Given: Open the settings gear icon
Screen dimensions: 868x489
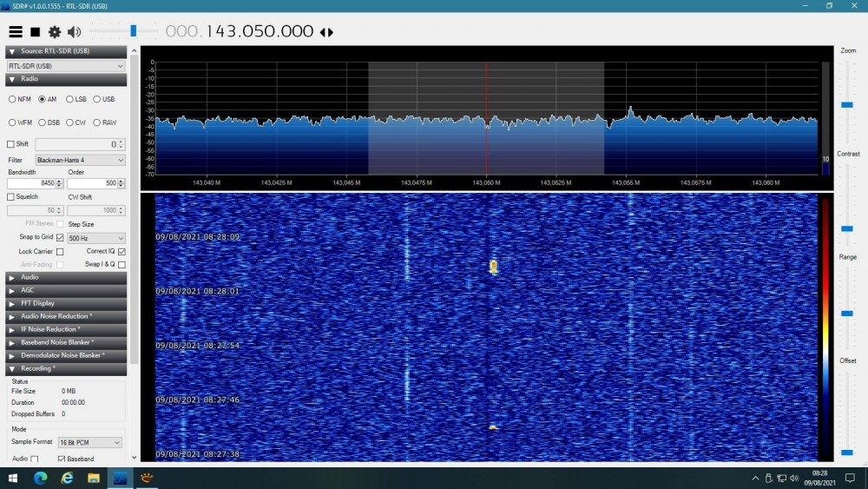Looking at the screenshot, I should pos(55,32).
